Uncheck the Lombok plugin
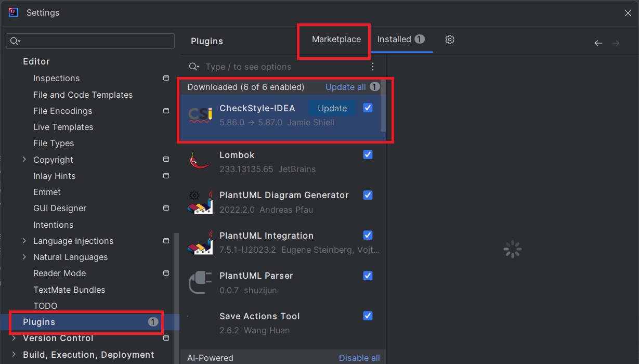This screenshot has height=364, width=639. [x=368, y=154]
